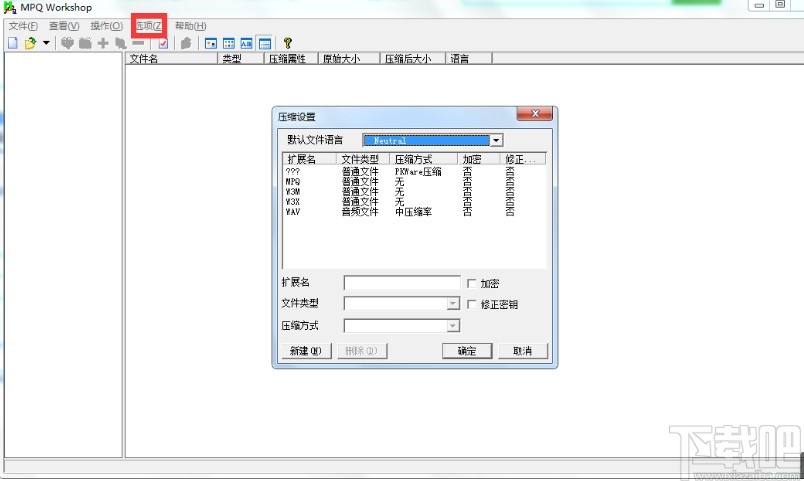Open the 压缩方式 dropdown

coord(453,326)
